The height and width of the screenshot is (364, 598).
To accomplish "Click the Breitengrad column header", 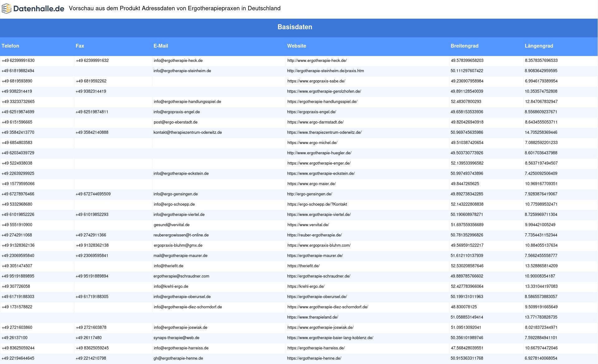I will [464, 46].
